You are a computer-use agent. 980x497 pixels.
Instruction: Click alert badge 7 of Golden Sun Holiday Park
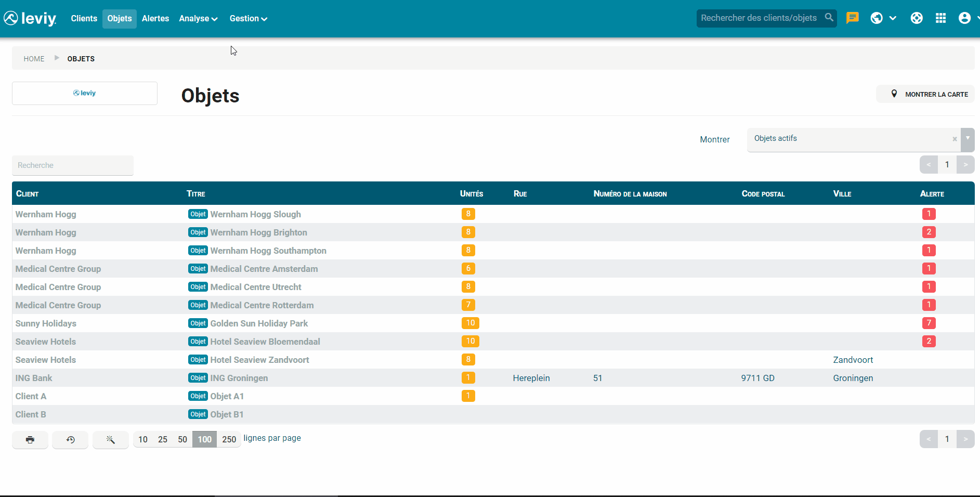[929, 323]
